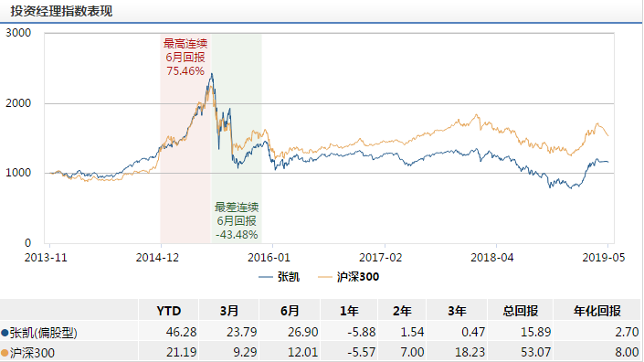Click the 投资经理指数表现 title
This screenshot has width=644, height=362.
(61, 11)
